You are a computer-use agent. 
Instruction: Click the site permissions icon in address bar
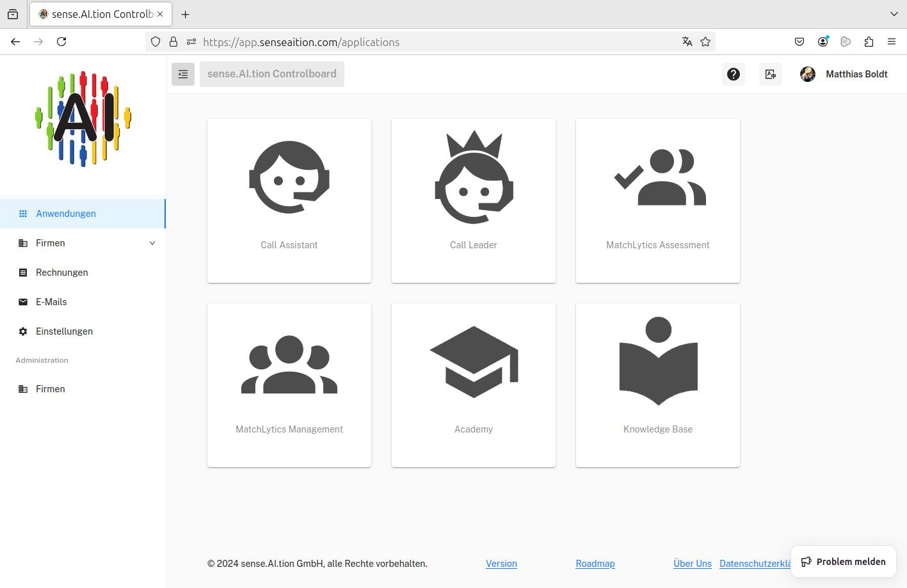191,42
